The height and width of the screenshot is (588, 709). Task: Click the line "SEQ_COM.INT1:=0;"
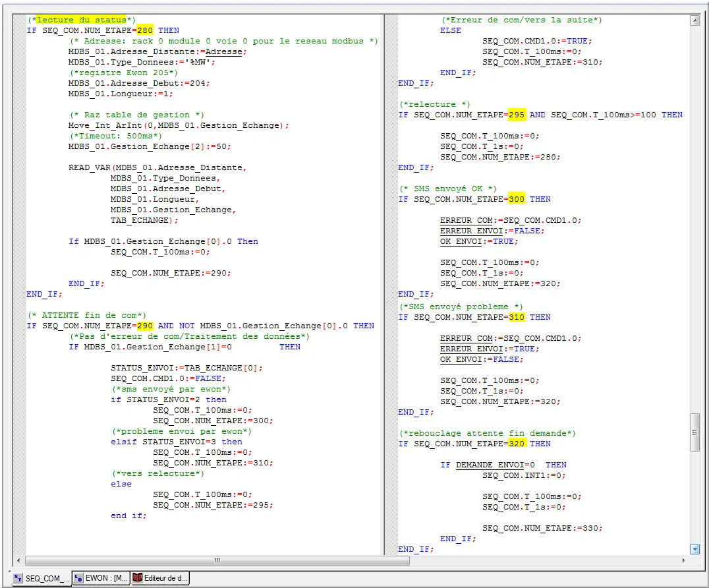pos(524,475)
